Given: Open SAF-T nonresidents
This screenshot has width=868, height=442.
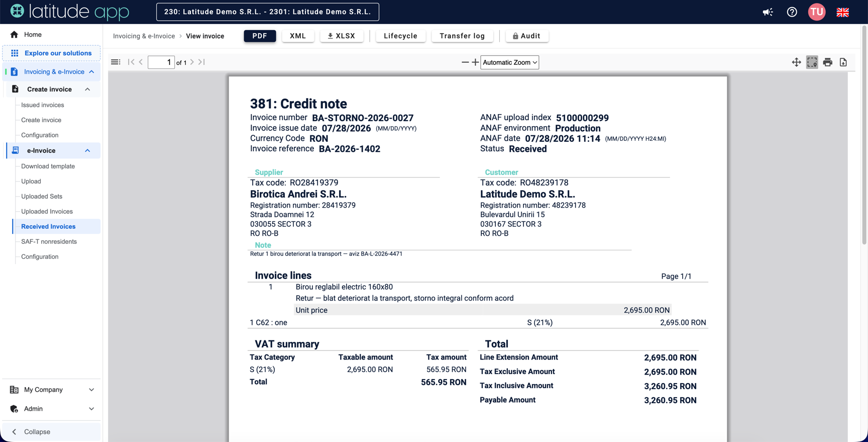Looking at the screenshot, I should [x=49, y=242].
